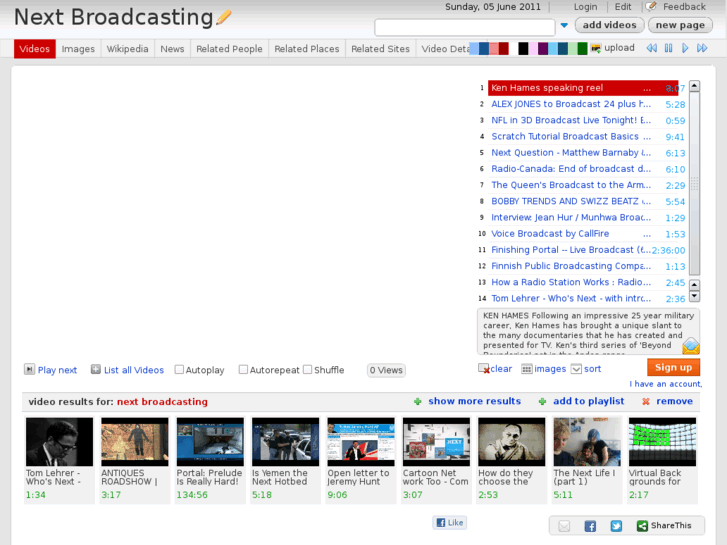
Task: Click the pencil edit icon beside the title
Action: pos(223,17)
